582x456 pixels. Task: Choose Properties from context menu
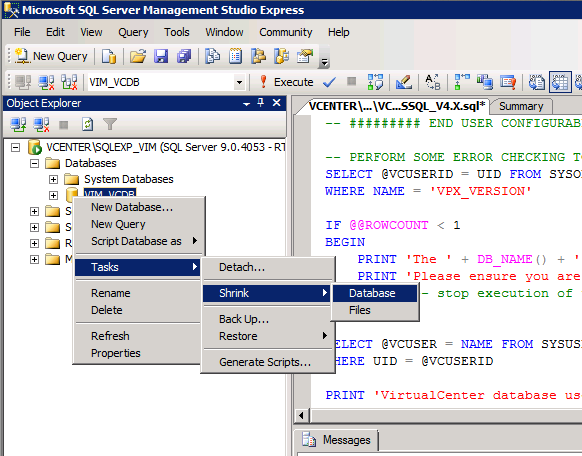coord(138,353)
